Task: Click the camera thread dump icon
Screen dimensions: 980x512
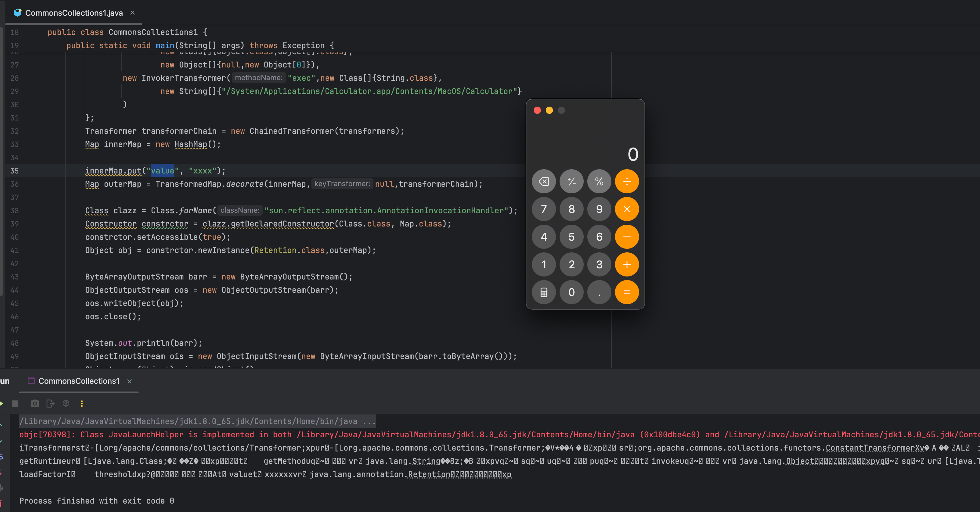Action: [x=35, y=403]
